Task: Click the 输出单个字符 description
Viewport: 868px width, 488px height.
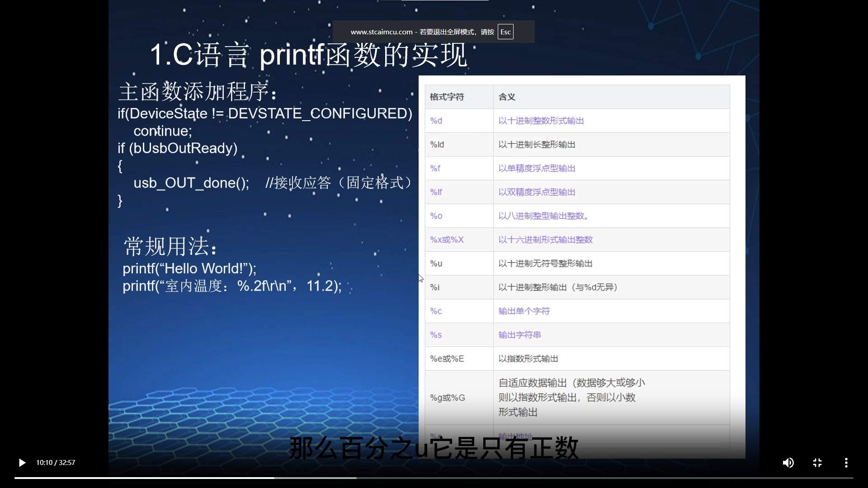Action: 524,311
